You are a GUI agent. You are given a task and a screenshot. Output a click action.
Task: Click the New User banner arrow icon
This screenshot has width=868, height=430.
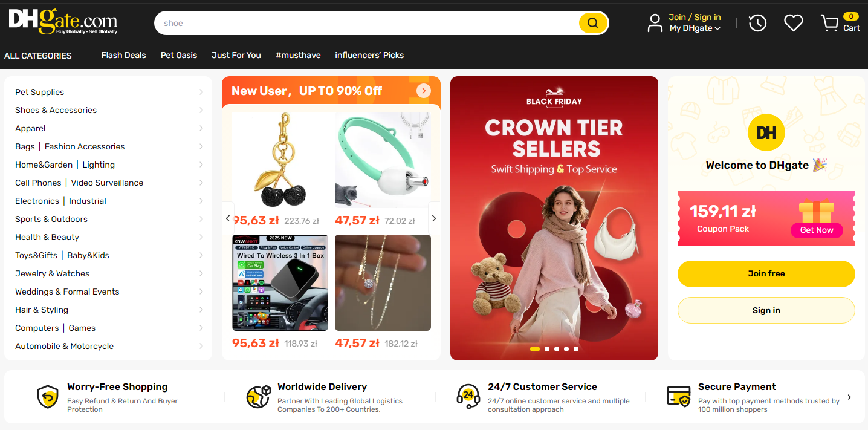tap(424, 91)
